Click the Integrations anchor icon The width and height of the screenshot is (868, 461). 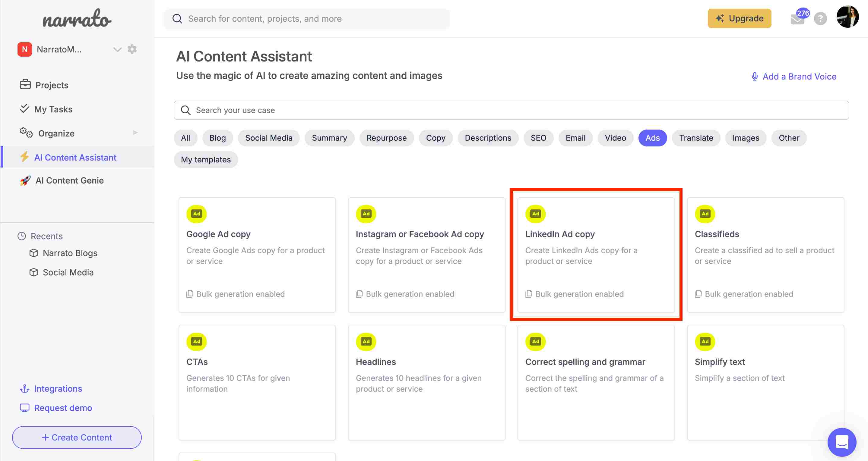(x=25, y=388)
